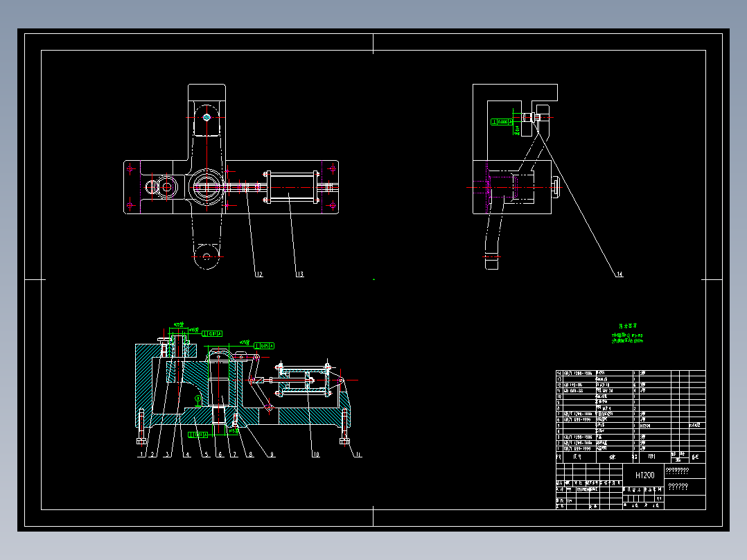Click part callout number 9 in section view

272,455
